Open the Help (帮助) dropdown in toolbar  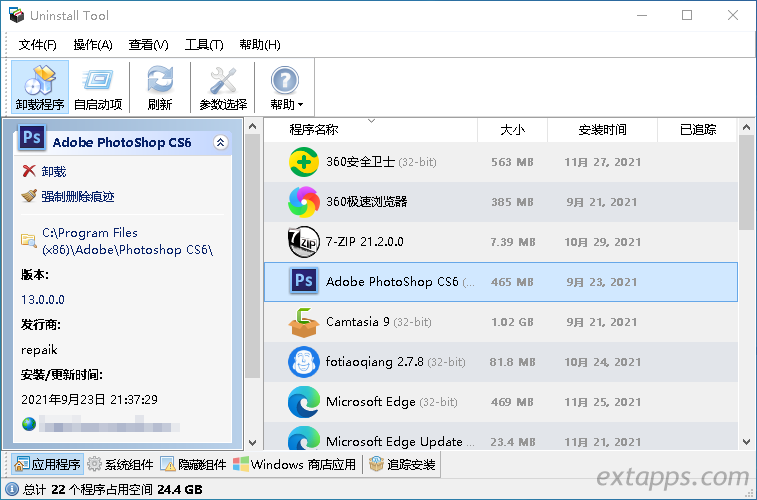point(285,87)
